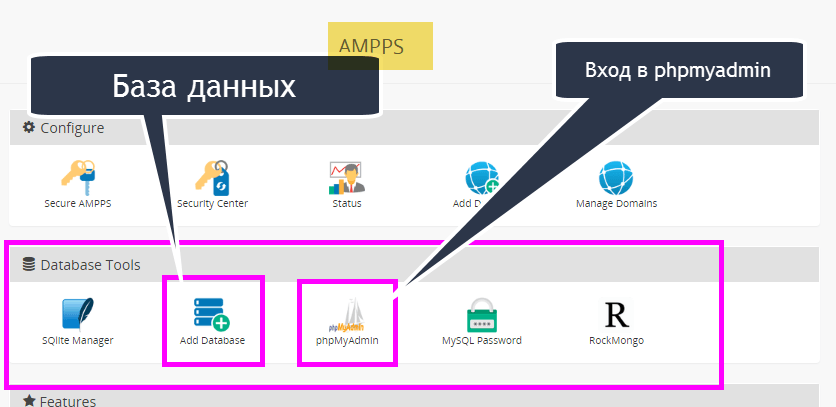This screenshot has width=836, height=407.
Task: Open the phpMyAdmin icon
Action: click(x=347, y=316)
